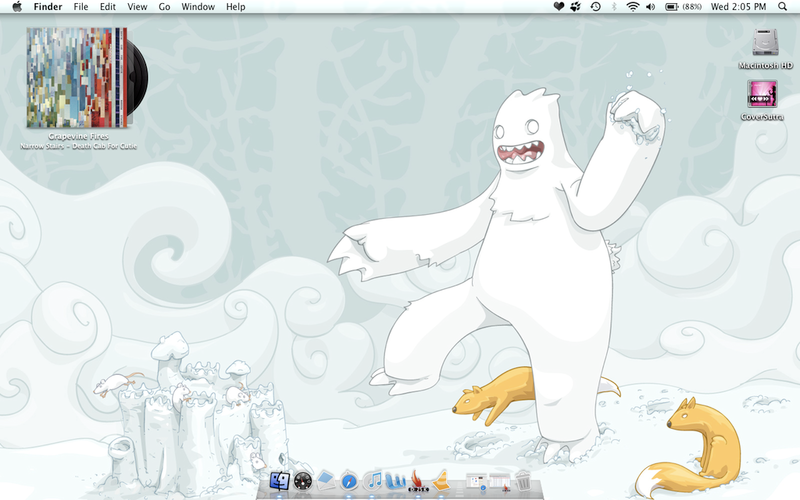Open the volume control in menu bar
Screen dimensions: 800x500
click(651, 7)
